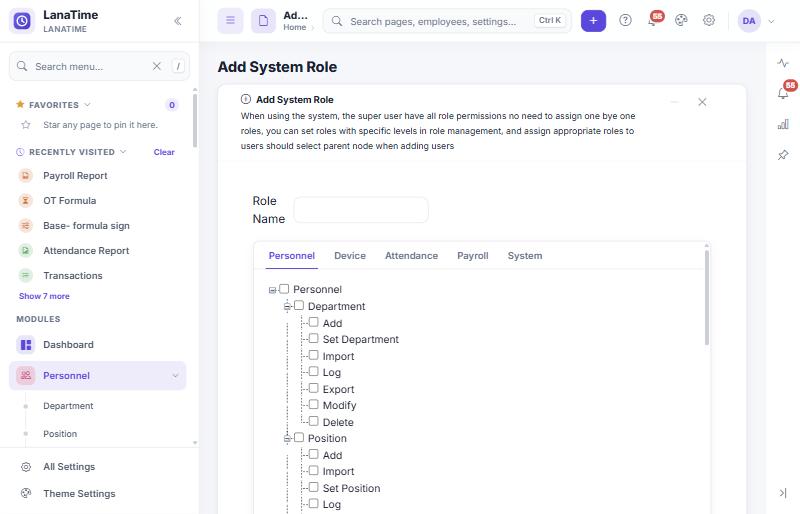The width and height of the screenshot is (800, 514).
Task: Click the DA user avatar
Action: click(x=749, y=21)
